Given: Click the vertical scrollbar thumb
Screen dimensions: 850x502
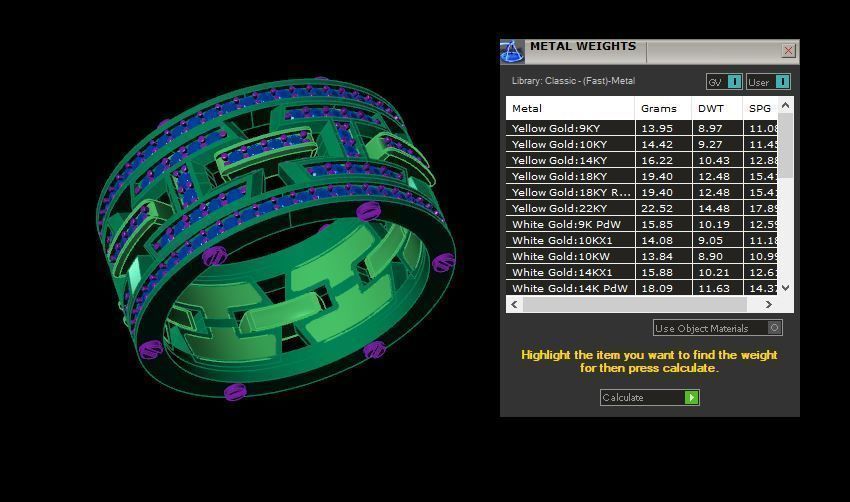Looking at the screenshot, I should click(x=785, y=145).
